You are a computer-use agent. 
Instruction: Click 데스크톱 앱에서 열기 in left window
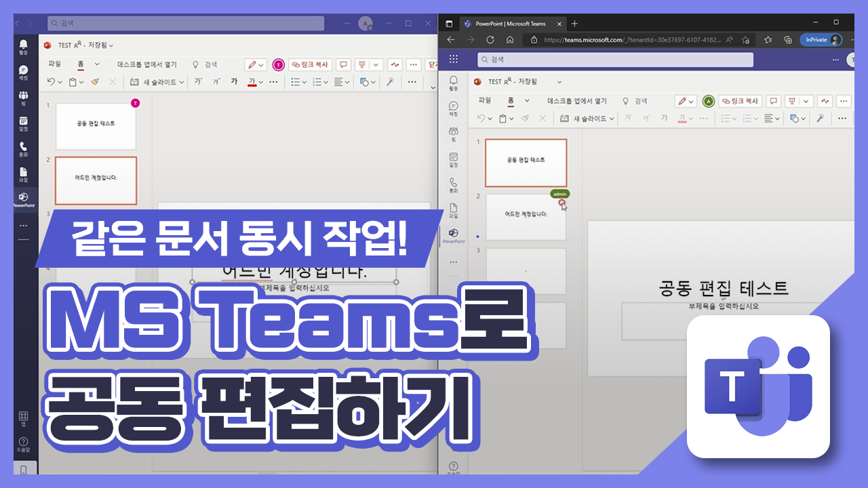[147, 64]
